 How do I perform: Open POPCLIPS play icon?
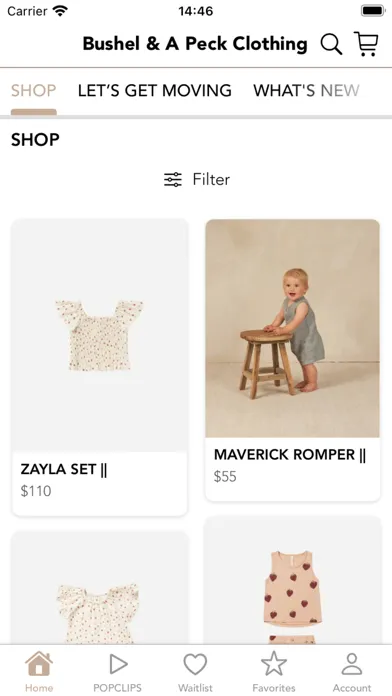click(118, 664)
